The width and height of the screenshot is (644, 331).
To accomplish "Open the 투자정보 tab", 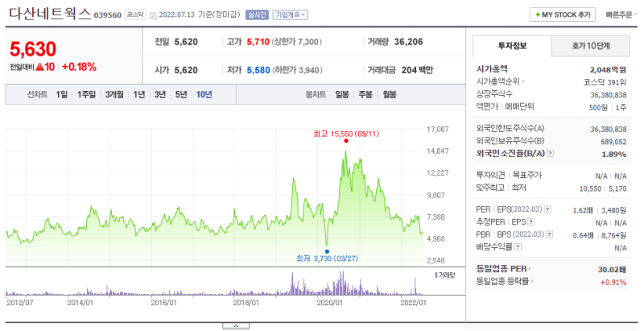I will [512, 46].
